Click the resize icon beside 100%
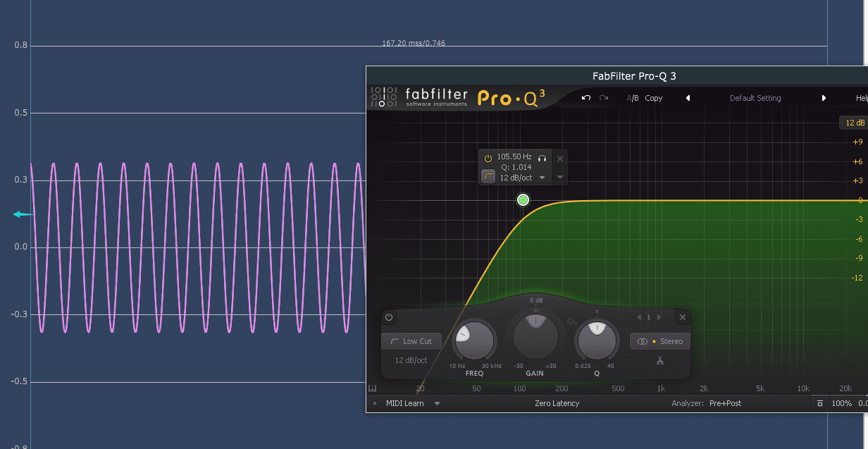 pyautogui.click(x=819, y=404)
